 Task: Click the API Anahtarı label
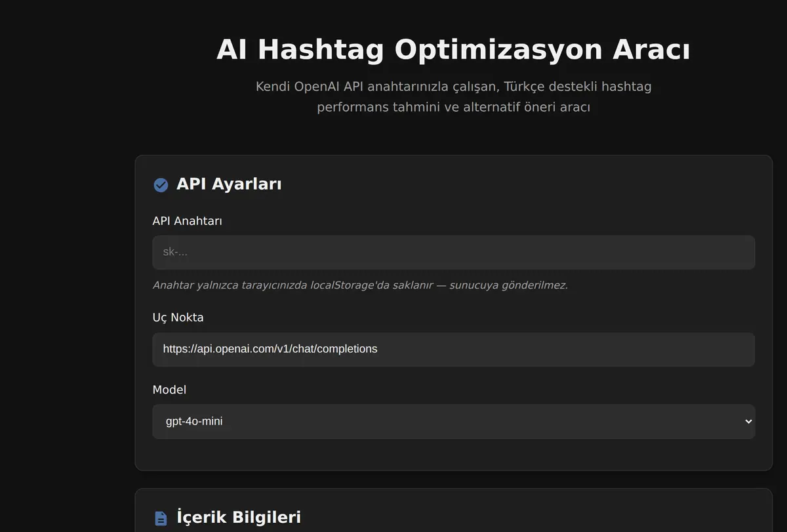(x=188, y=221)
